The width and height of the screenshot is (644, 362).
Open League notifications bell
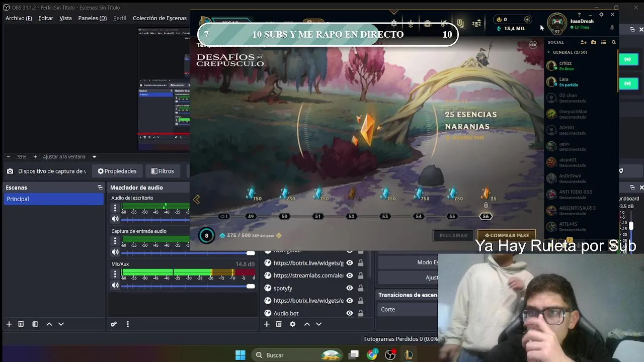[612, 27]
